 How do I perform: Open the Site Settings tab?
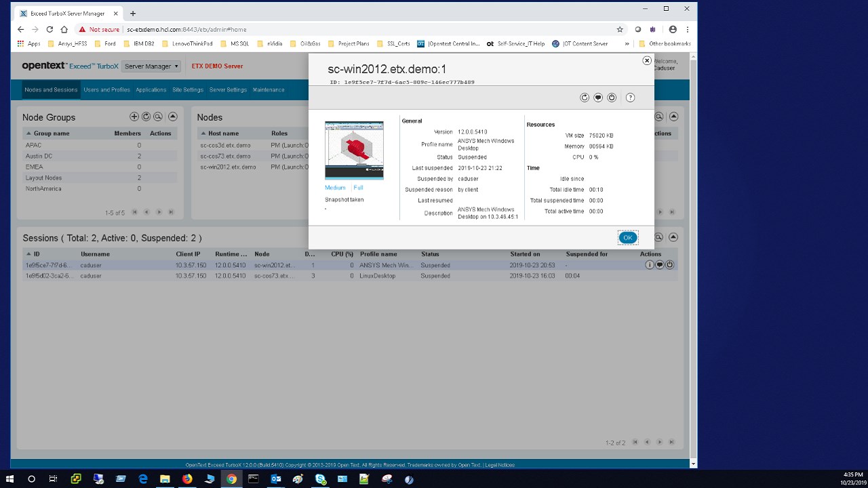(188, 89)
